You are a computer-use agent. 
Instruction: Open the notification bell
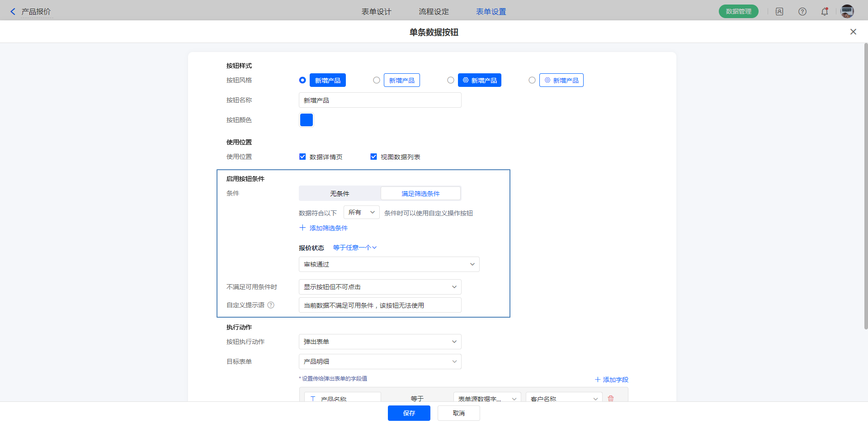(825, 12)
